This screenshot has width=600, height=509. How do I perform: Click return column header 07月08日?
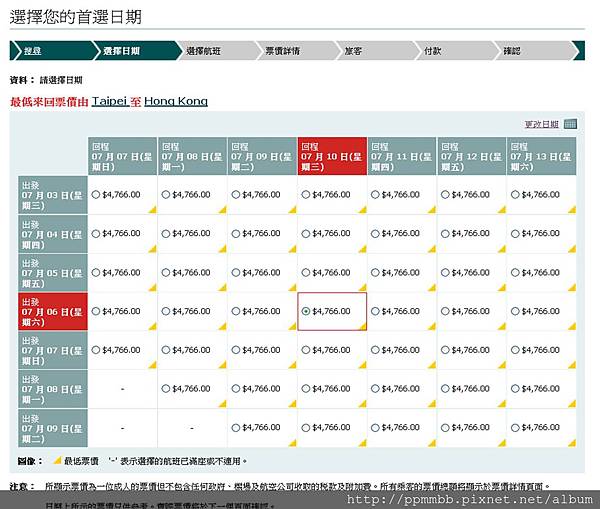[x=192, y=156]
